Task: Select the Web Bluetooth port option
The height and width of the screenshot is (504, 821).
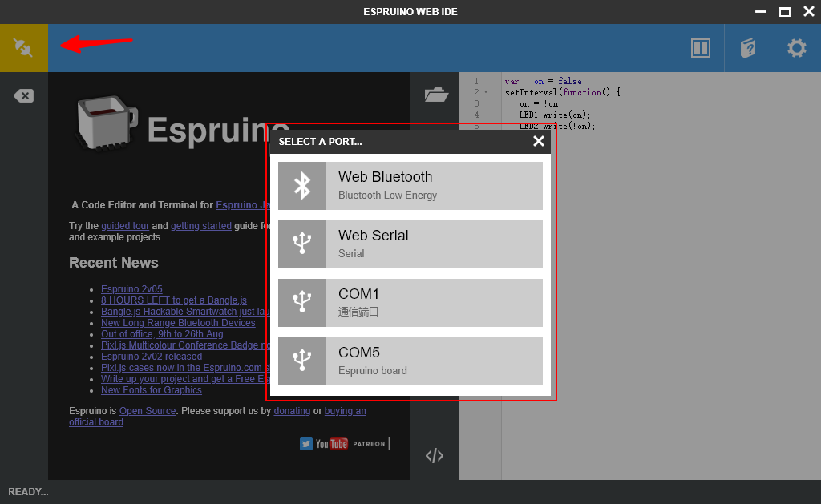Action: click(410, 185)
